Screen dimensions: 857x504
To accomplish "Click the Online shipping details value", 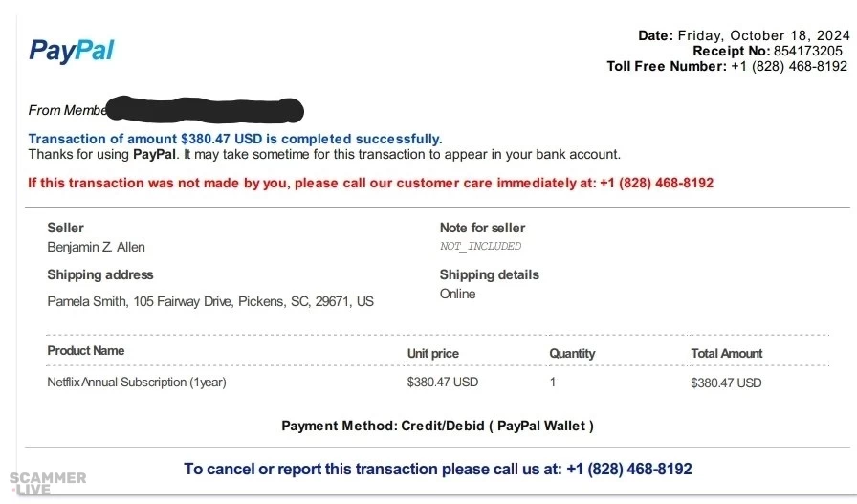I will [x=457, y=294].
